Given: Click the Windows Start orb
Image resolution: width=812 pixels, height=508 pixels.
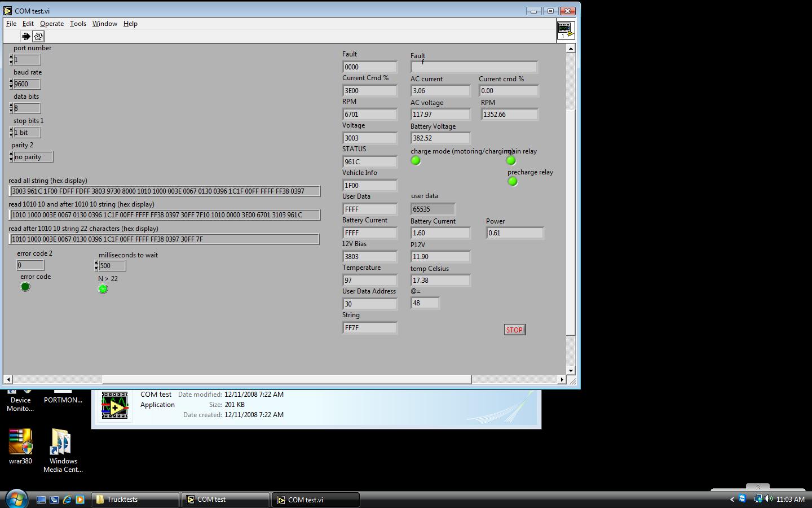Looking at the screenshot, I should point(16,499).
